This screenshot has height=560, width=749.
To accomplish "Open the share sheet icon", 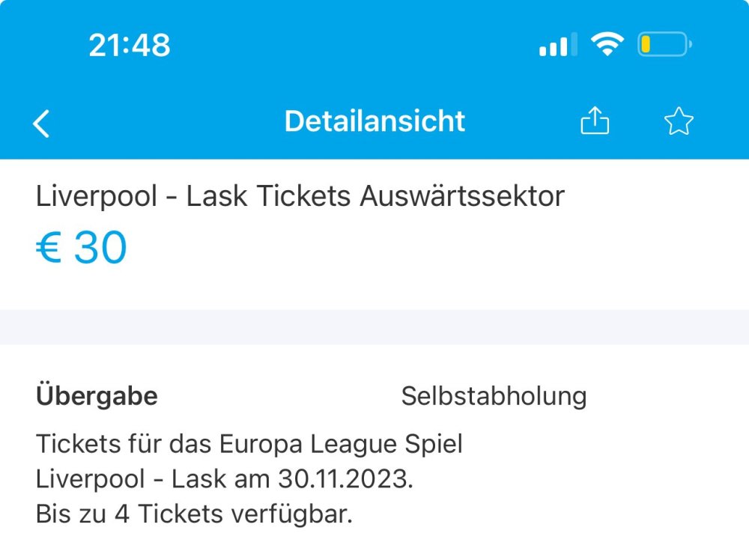I will pyautogui.click(x=595, y=121).
